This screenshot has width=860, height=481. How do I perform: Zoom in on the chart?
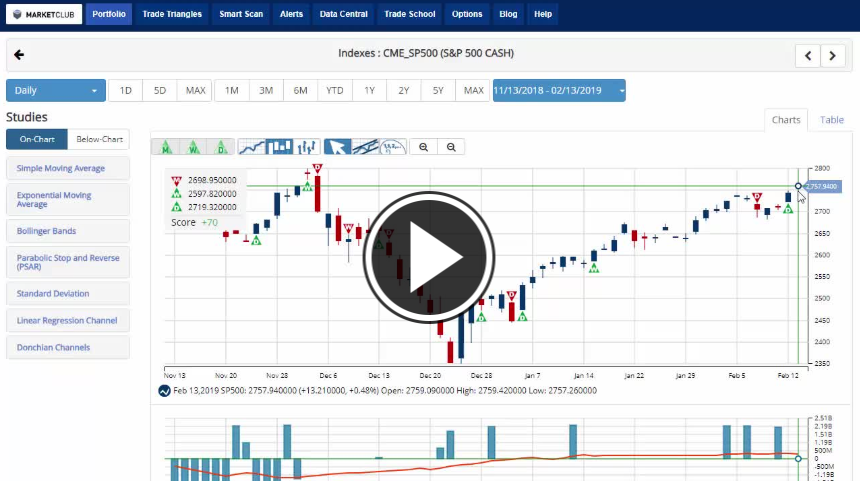click(423, 147)
